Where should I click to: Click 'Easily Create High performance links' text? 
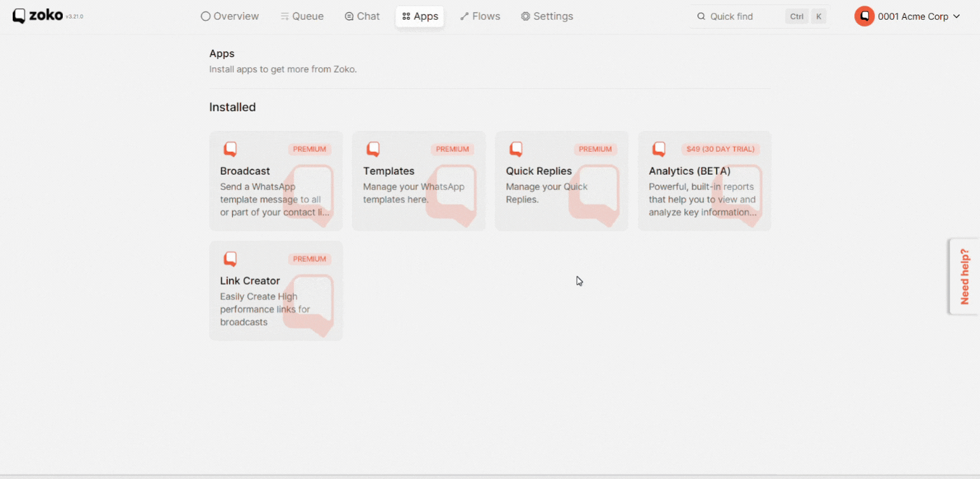point(265,309)
